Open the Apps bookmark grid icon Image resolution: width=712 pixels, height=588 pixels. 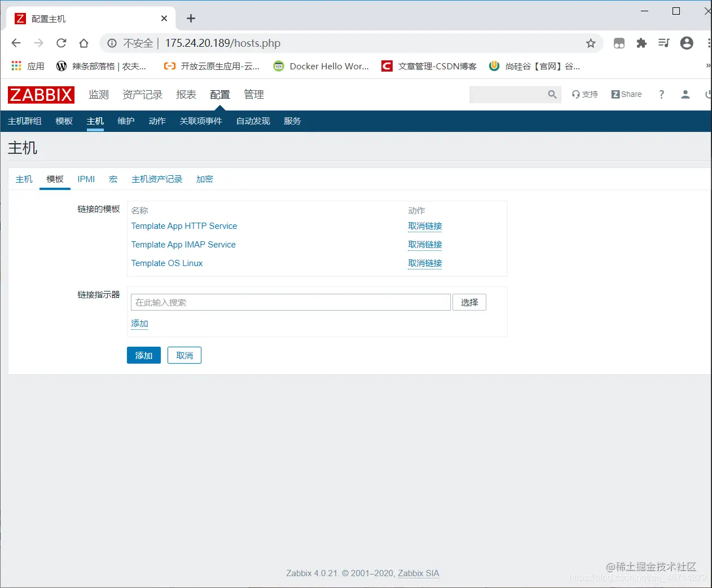point(16,66)
